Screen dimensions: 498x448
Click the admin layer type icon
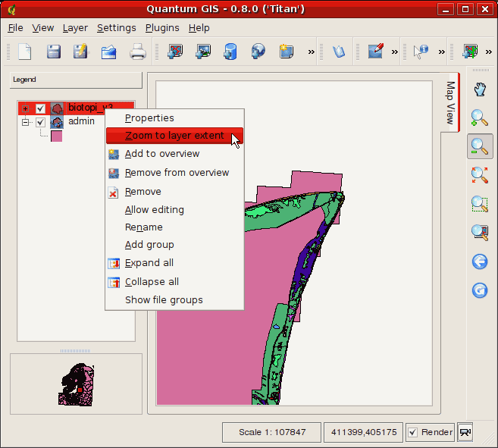click(x=57, y=122)
